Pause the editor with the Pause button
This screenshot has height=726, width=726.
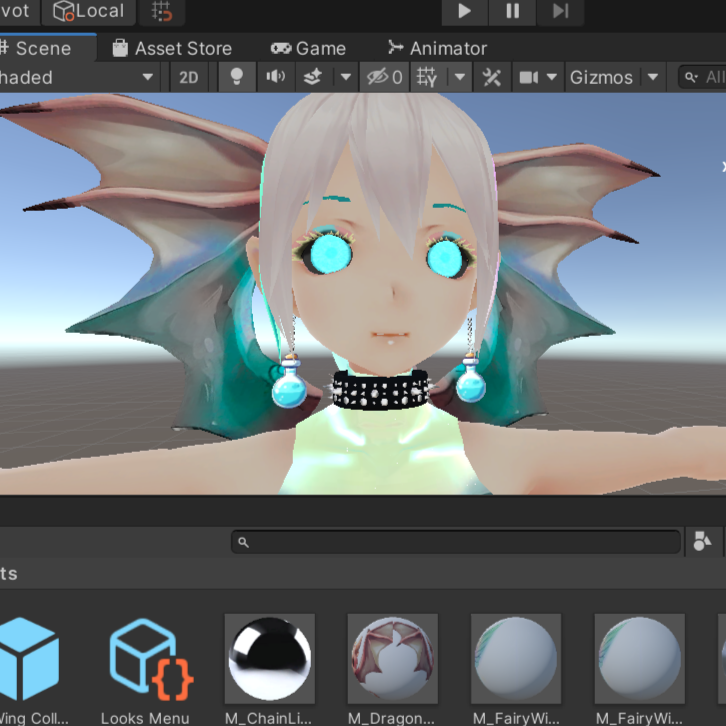[x=512, y=11]
